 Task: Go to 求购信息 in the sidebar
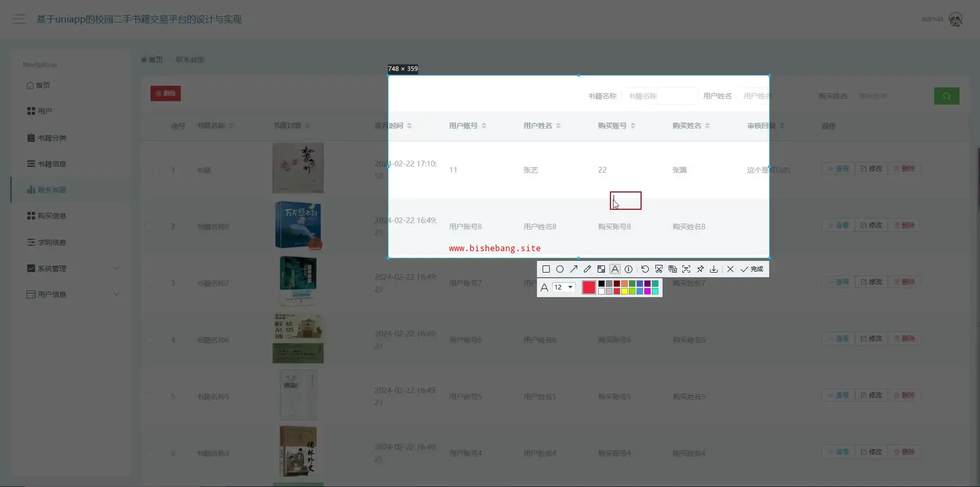click(52, 242)
